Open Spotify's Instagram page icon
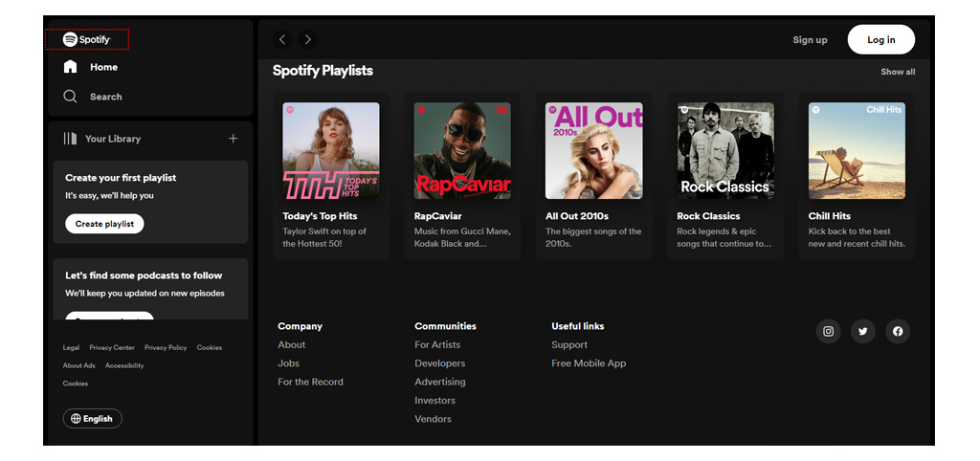Screen dimensions: 980x461 tap(828, 331)
